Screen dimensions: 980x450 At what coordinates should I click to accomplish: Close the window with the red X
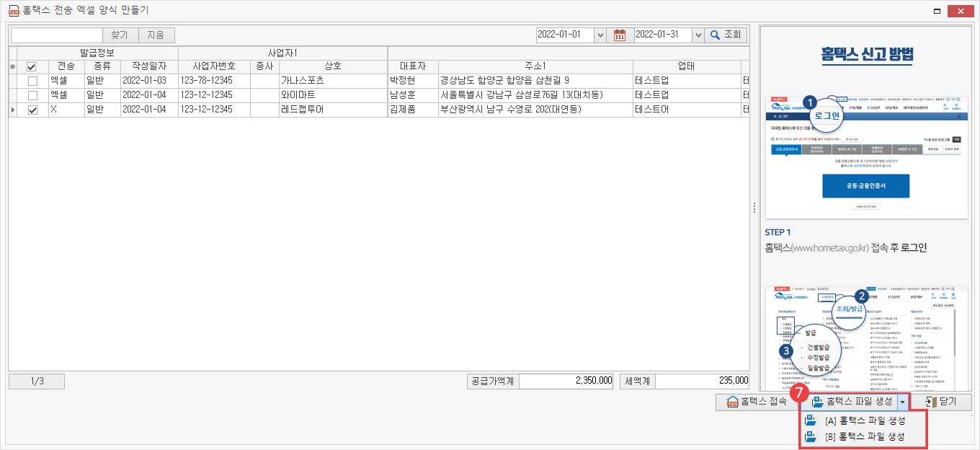tap(962, 10)
